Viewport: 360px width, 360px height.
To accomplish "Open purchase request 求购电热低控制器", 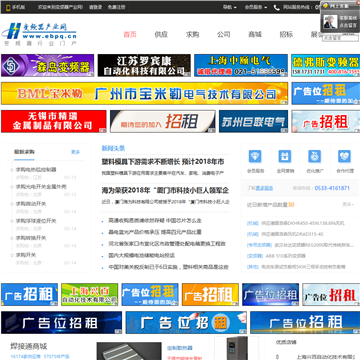I will coord(36,169).
